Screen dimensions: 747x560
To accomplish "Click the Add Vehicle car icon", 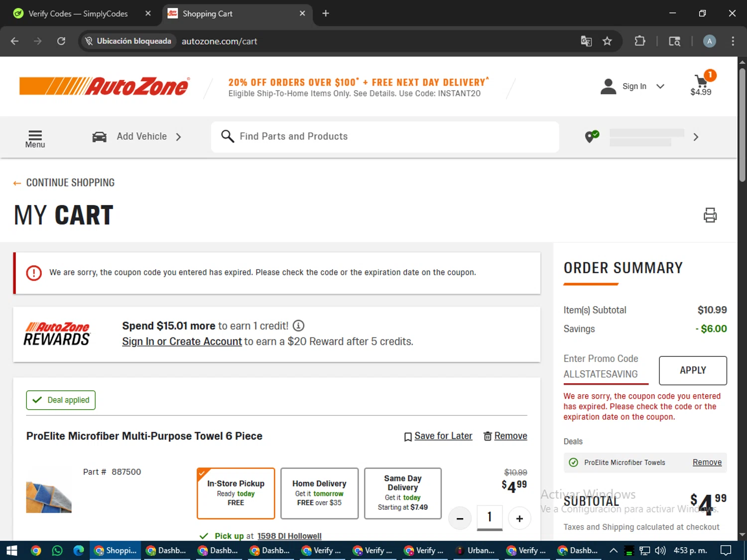I will [x=99, y=136].
